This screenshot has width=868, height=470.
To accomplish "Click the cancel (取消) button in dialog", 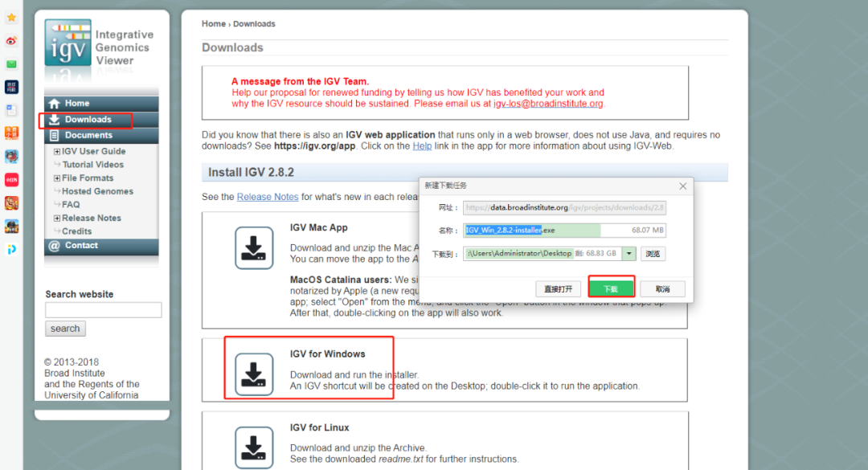I will (x=662, y=288).
